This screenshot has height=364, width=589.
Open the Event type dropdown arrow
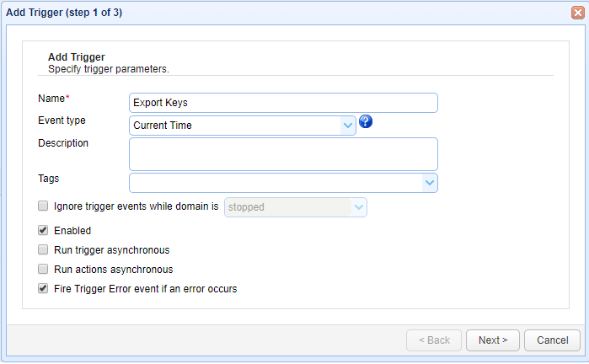tap(348, 126)
